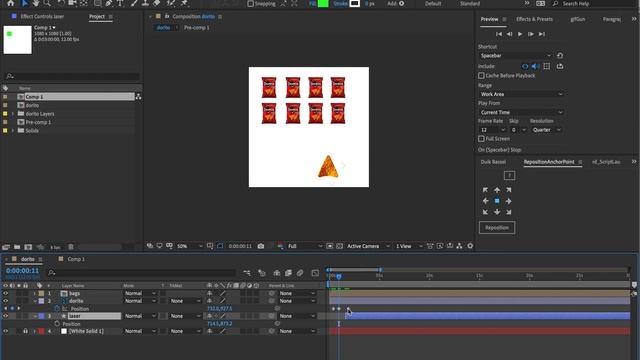Click the timeline search field

pos(141,273)
